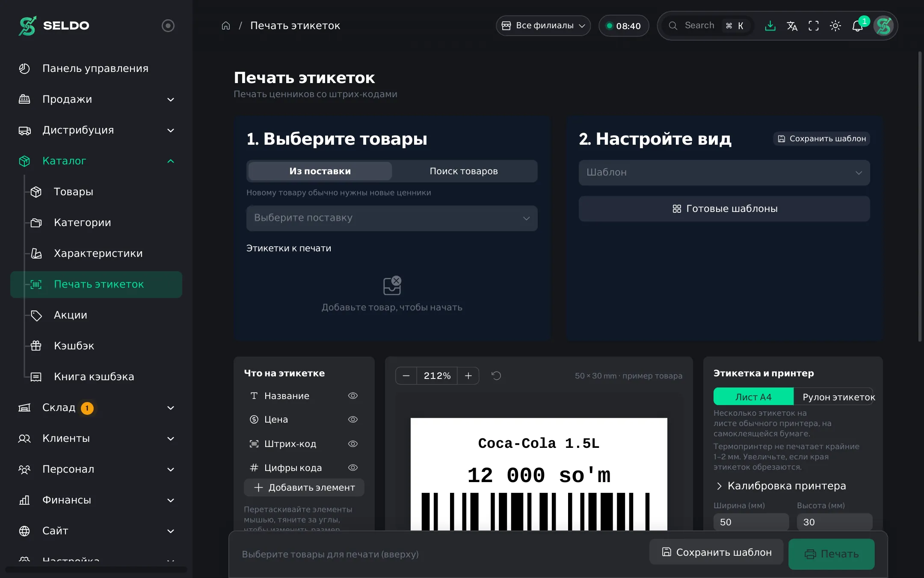This screenshot has width=924, height=578.
Task: Open Панель управления in sidebar
Action: [x=96, y=69]
